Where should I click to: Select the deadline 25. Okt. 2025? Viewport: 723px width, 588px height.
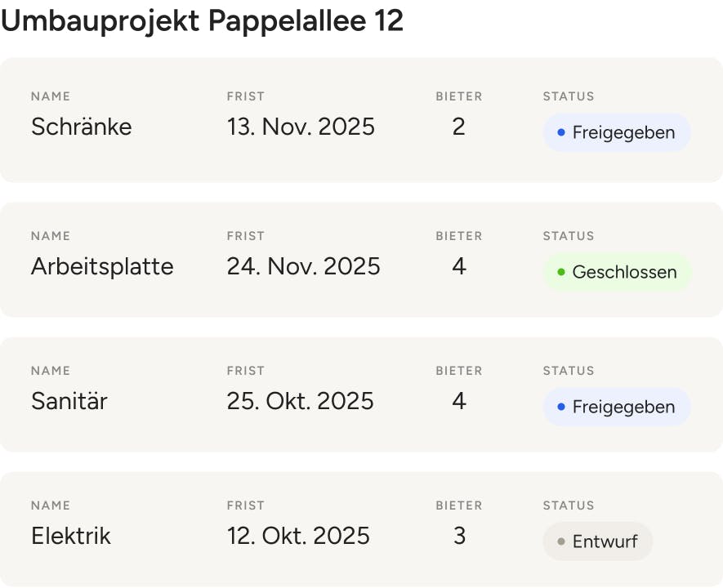point(300,401)
